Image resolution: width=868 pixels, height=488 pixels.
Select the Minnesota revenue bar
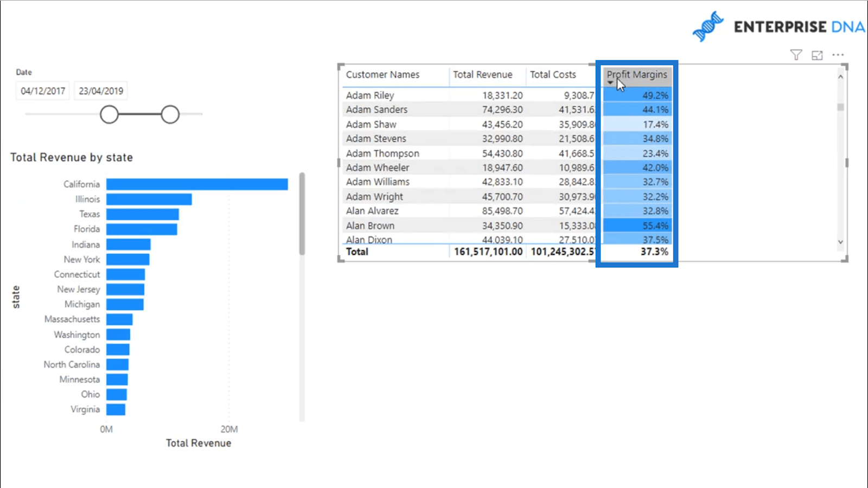coord(117,380)
